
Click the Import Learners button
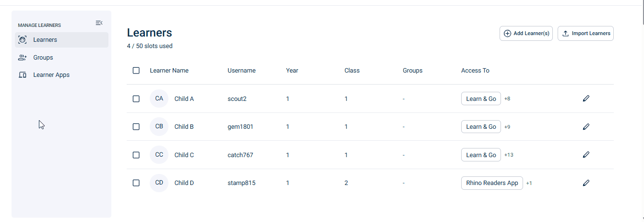(585, 34)
